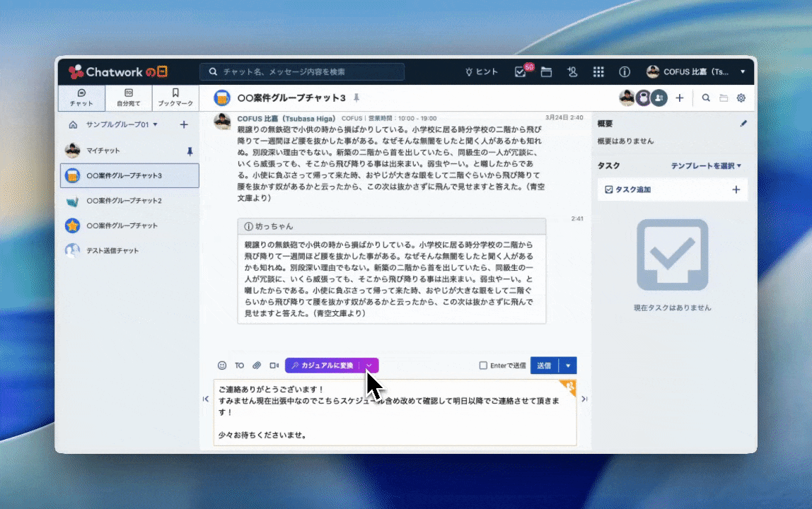Attach file with paperclip icon
This screenshot has height=509, width=812.
click(x=257, y=365)
